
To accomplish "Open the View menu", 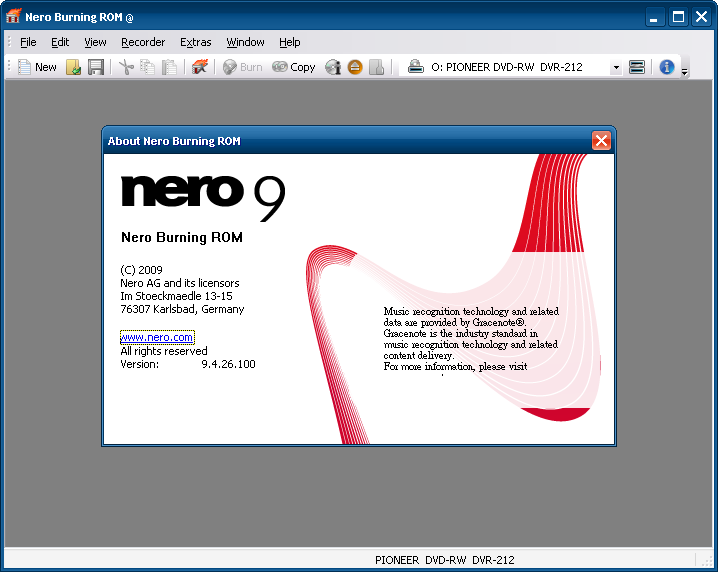I will tap(95, 42).
